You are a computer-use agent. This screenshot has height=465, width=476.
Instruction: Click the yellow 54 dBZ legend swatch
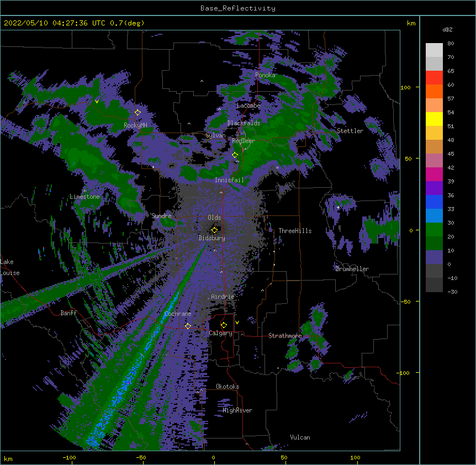pos(434,119)
